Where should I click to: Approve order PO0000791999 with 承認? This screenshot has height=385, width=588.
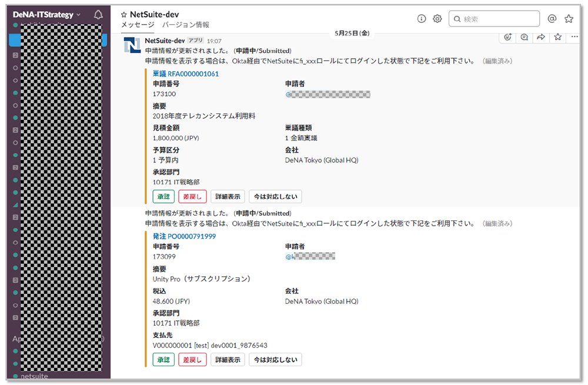tap(163, 360)
